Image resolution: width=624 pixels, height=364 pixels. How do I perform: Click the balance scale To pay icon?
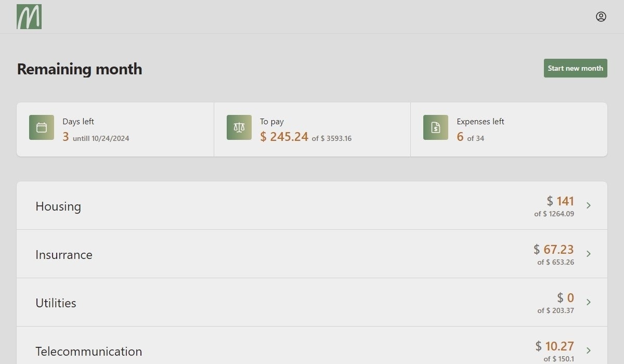point(239,127)
